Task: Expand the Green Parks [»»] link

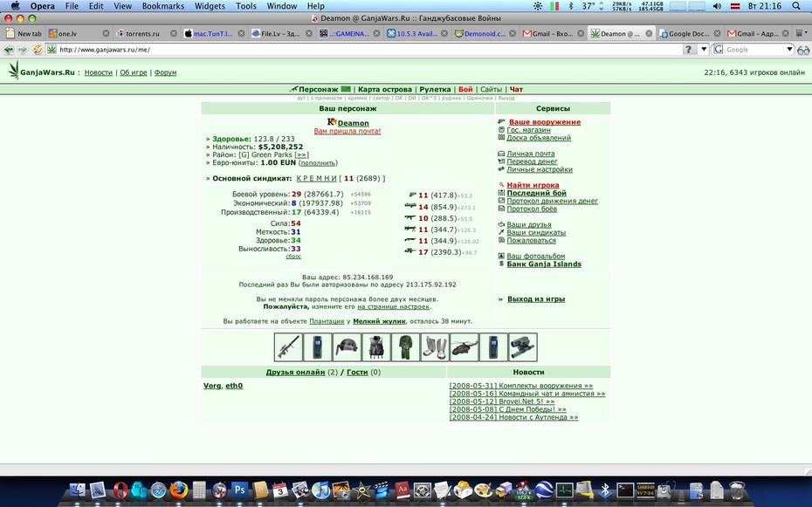Action: pyautogui.click(x=301, y=154)
